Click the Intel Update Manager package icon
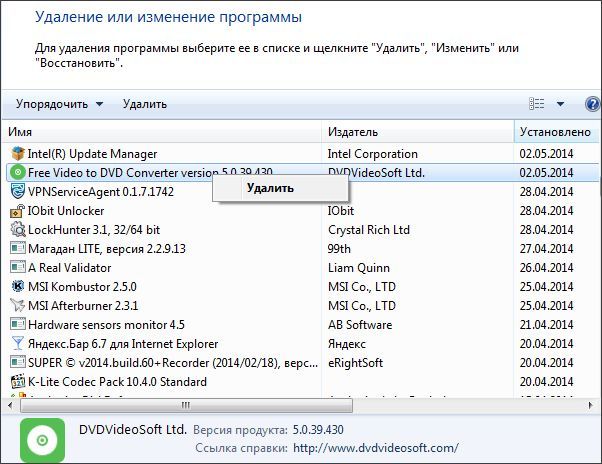 pyautogui.click(x=18, y=154)
